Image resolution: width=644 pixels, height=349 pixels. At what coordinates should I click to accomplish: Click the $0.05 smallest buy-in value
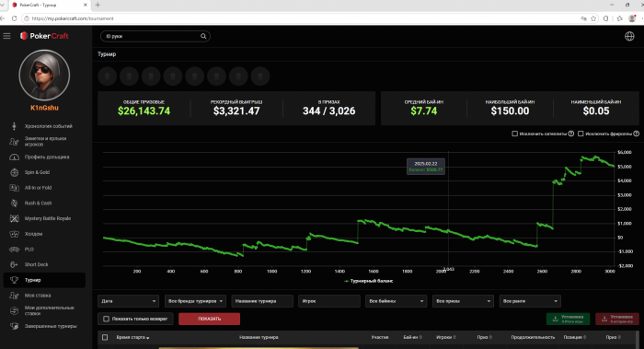pos(596,111)
